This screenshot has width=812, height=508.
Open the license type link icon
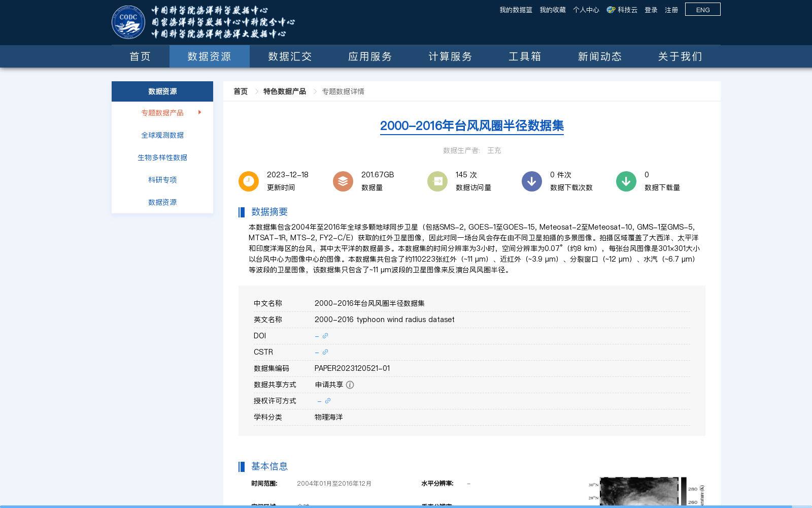328,401
